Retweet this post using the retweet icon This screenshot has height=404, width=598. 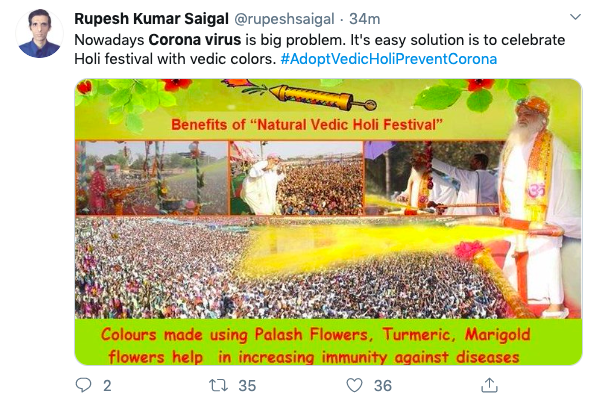tap(218, 385)
